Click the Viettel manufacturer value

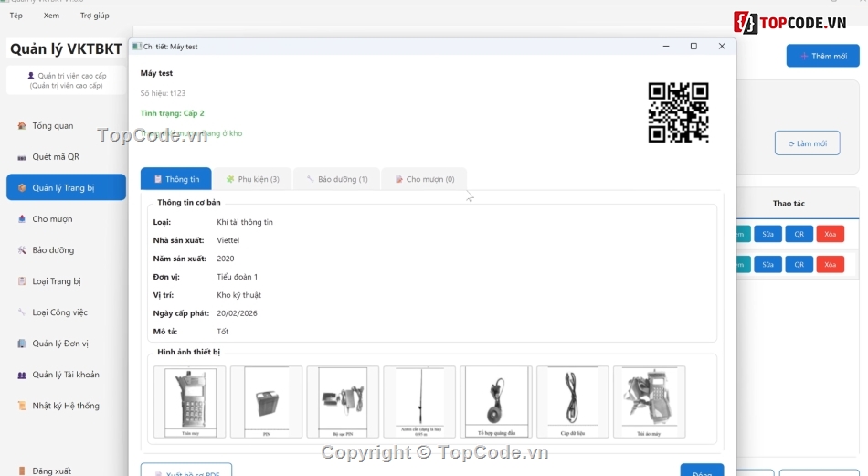click(x=228, y=240)
